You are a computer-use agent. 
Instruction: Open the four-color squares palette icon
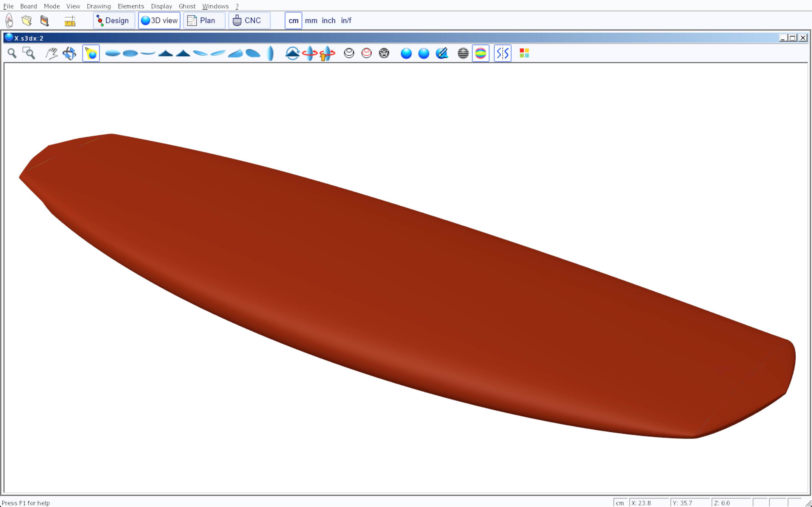[524, 53]
